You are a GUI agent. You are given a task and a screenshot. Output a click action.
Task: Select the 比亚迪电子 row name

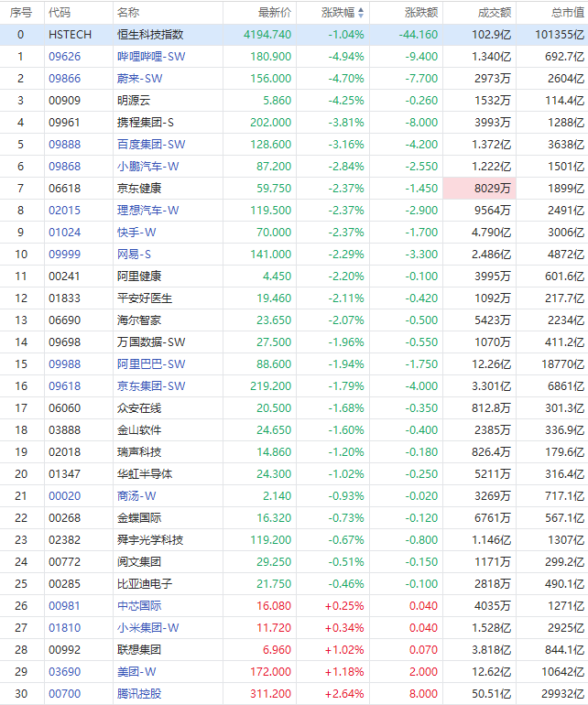[x=145, y=584]
